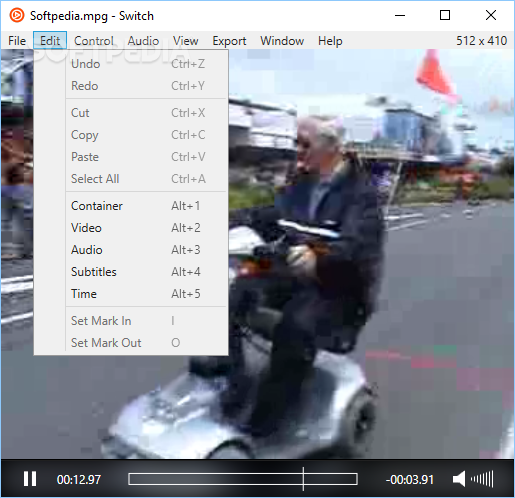Close the Switch window
The image size is (515, 498).
pos(491,15)
